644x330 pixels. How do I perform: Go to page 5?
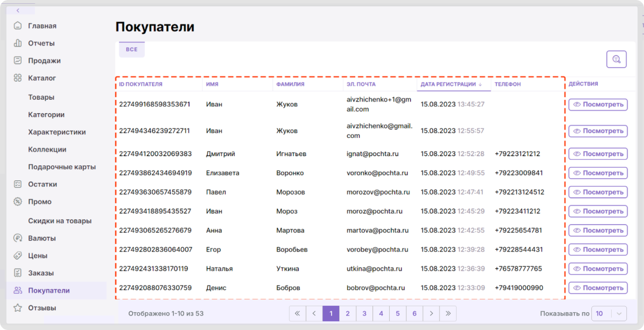pos(398,313)
